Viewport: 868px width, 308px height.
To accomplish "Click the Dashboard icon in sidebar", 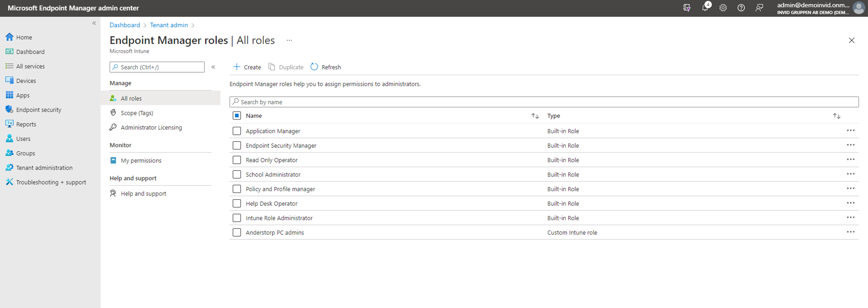I will (9, 52).
